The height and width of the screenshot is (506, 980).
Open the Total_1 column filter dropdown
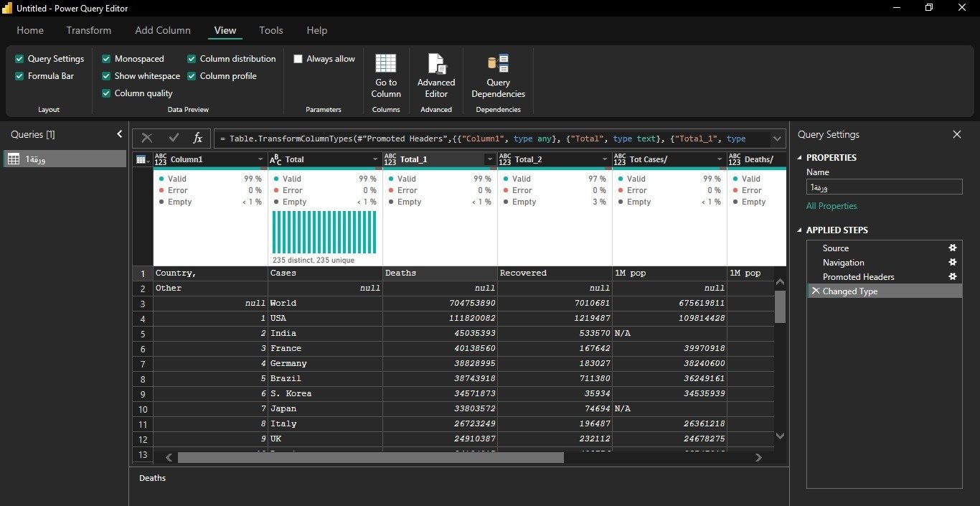click(x=490, y=159)
